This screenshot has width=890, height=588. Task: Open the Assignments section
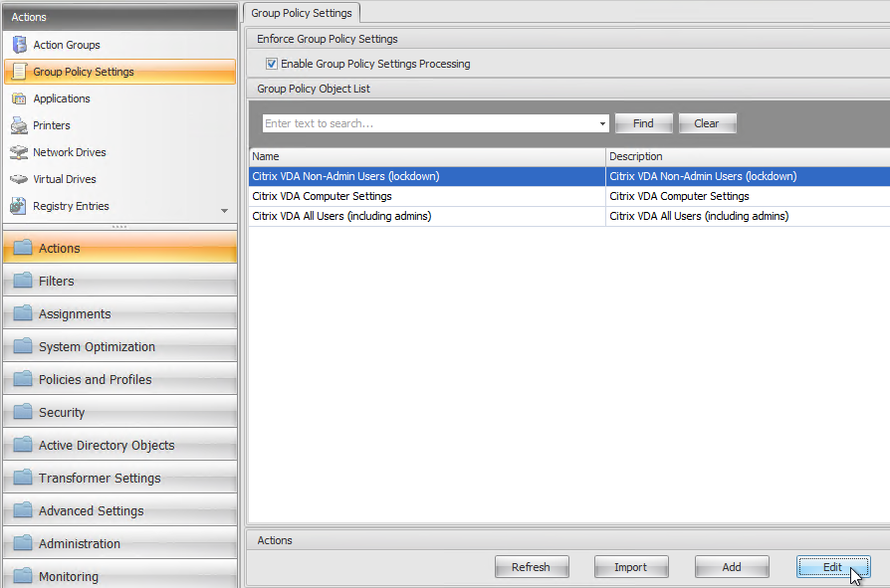pyautogui.click(x=119, y=313)
